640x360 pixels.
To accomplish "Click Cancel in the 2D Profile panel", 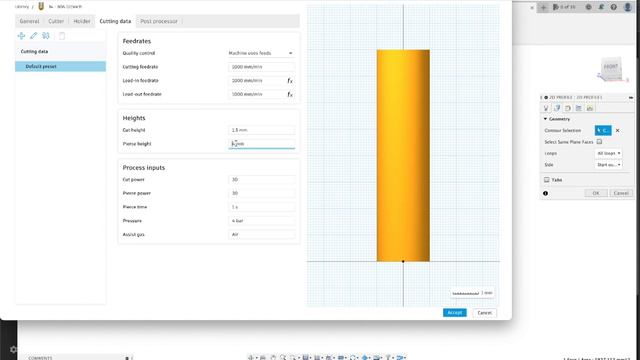I will [621, 193].
